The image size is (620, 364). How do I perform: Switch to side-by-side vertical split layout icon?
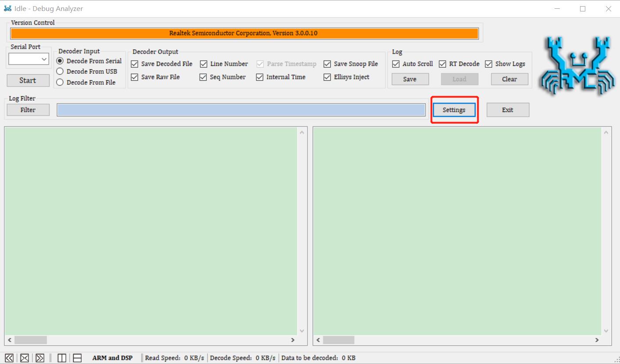tap(62, 358)
